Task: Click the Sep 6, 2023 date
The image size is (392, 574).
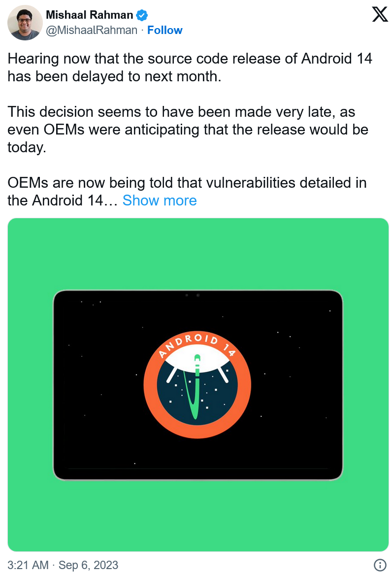Action: (89, 565)
